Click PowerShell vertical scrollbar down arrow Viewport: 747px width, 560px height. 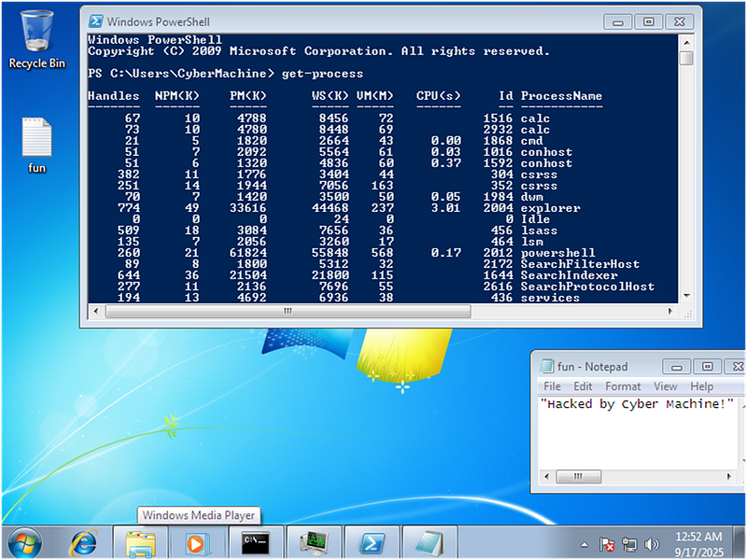(x=686, y=296)
